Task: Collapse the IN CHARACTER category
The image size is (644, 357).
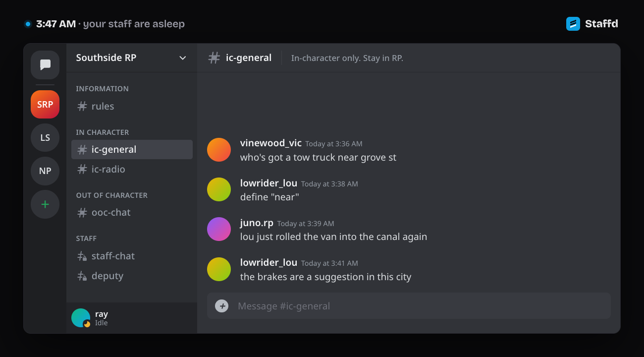Action: tap(102, 132)
